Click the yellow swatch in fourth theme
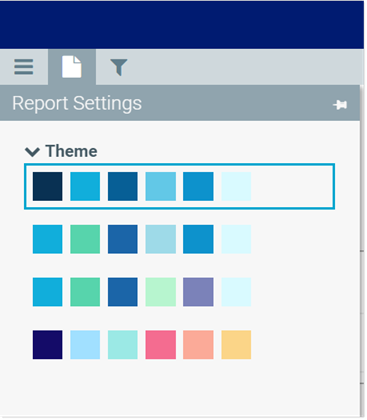The image size is (367, 420). point(236,345)
